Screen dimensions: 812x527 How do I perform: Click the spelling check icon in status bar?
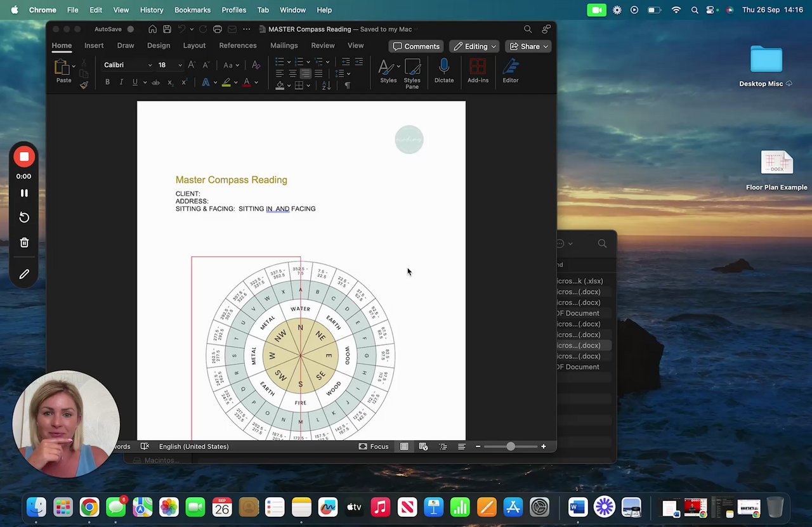(x=145, y=446)
